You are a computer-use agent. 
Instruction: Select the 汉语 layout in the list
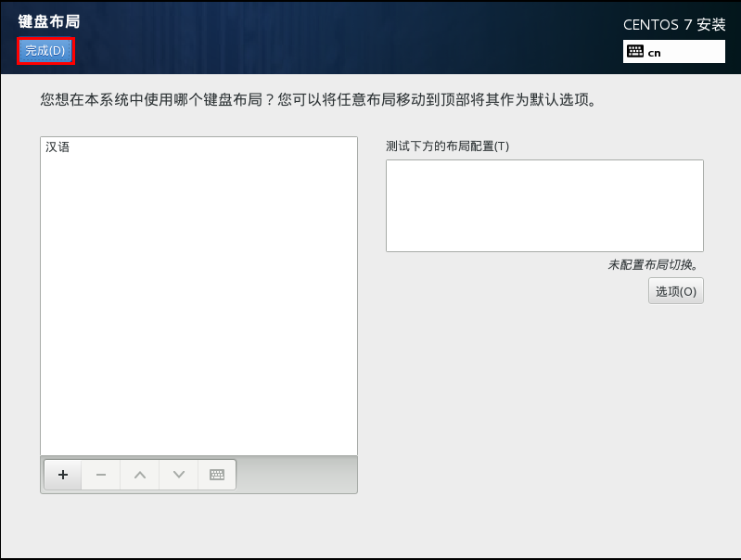click(x=198, y=147)
